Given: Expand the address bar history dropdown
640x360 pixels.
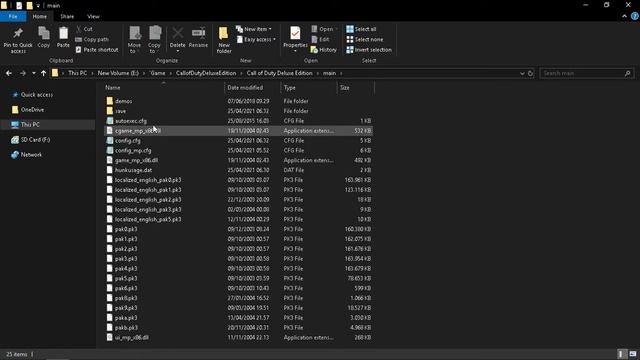Looking at the screenshot, I should [522, 73].
